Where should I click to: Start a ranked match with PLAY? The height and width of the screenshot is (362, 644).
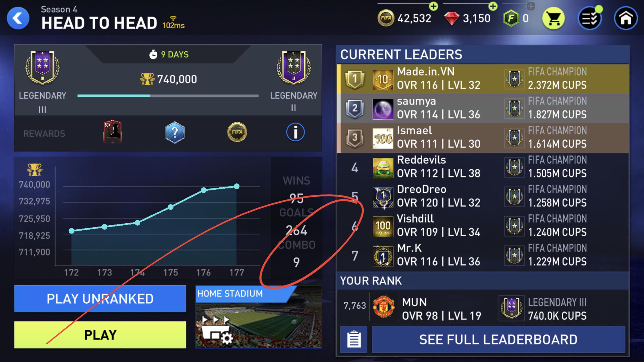pos(100,335)
